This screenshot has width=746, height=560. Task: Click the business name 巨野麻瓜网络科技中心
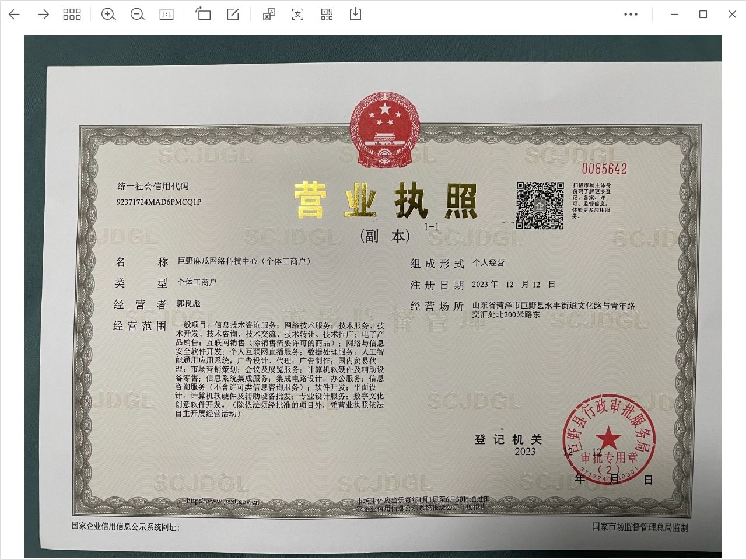click(x=217, y=261)
